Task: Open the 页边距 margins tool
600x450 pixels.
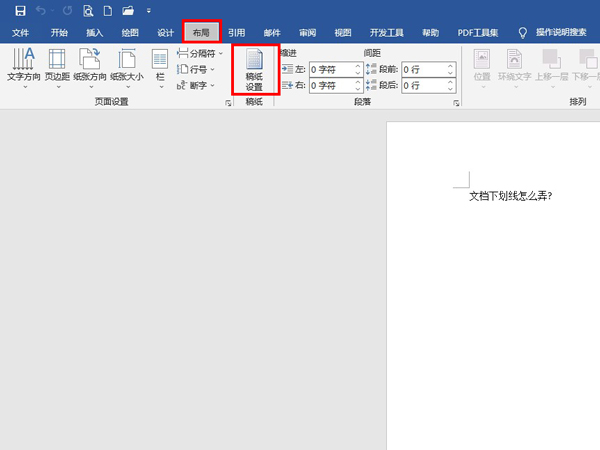Action: point(57,65)
